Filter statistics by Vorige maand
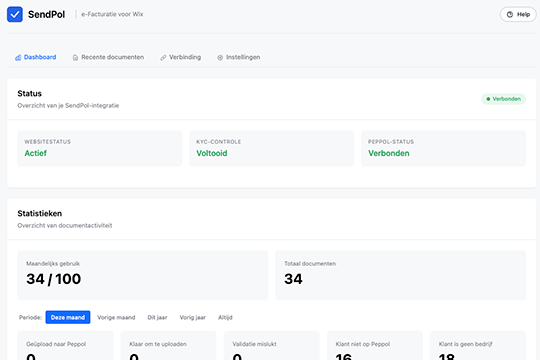 click(116, 317)
